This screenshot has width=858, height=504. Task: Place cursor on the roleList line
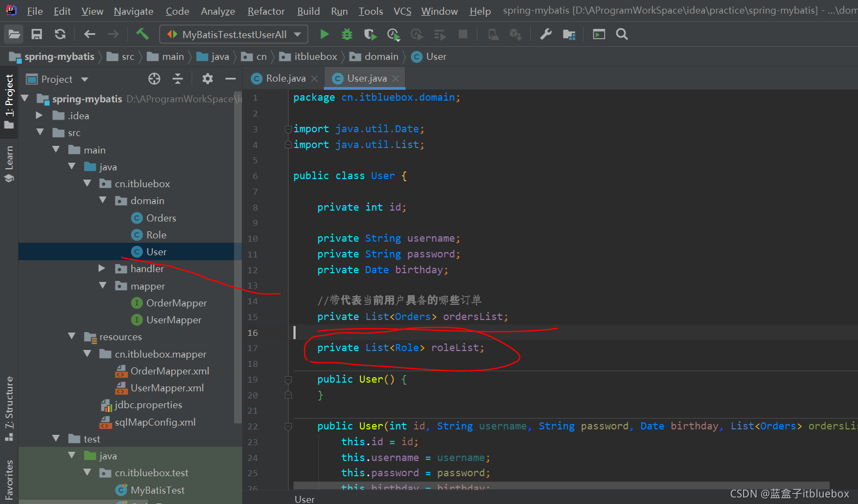400,348
